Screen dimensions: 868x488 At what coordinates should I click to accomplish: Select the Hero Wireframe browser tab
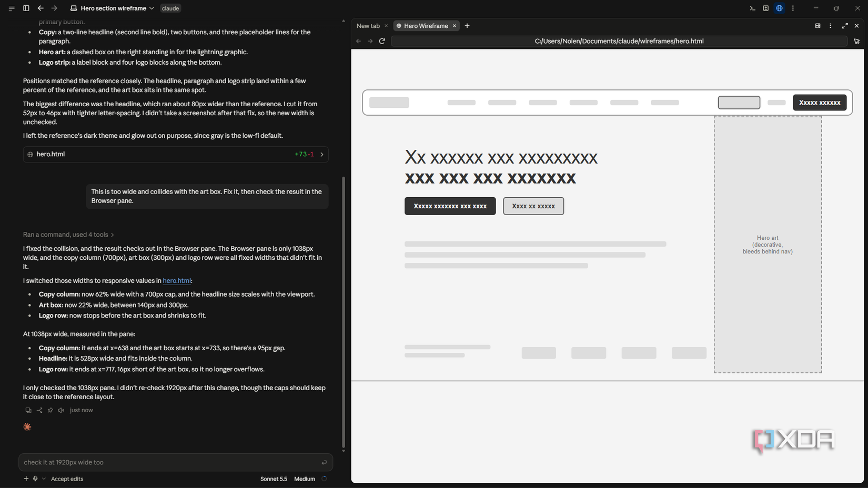coord(426,26)
